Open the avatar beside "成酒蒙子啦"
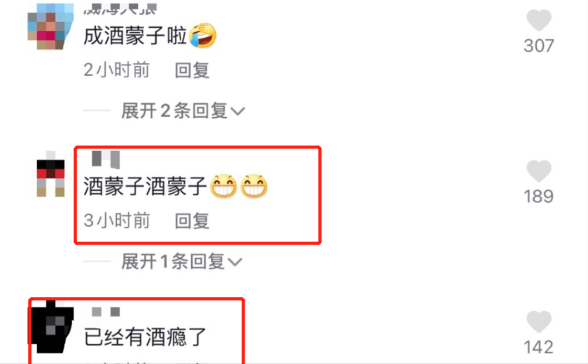 (51, 26)
